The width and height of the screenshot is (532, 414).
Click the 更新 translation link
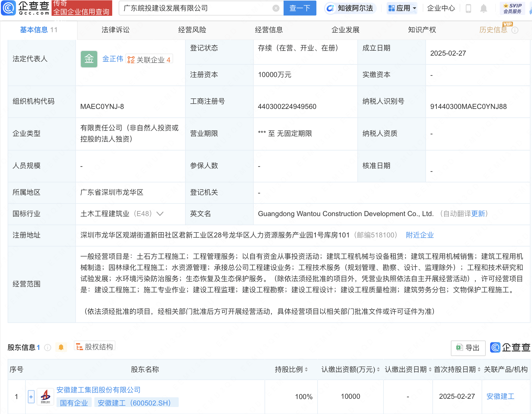coord(478,214)
